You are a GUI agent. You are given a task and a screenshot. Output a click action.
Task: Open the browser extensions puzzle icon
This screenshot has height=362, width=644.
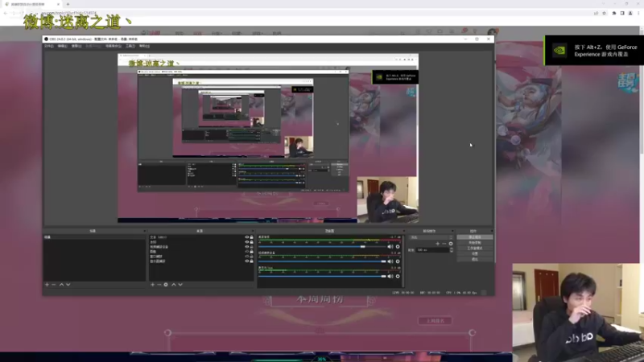coord(614,13)
